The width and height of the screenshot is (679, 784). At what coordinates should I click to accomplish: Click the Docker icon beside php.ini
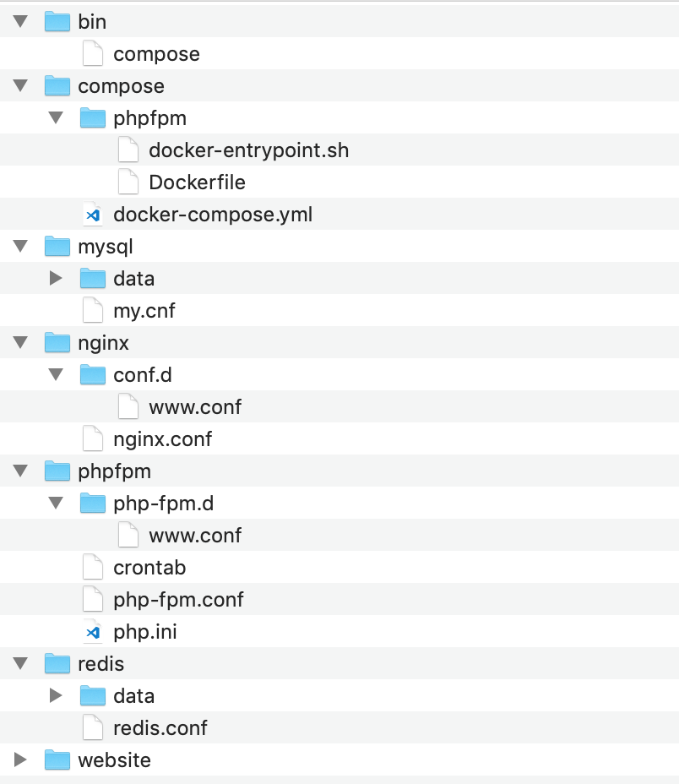tap(93, 631)
